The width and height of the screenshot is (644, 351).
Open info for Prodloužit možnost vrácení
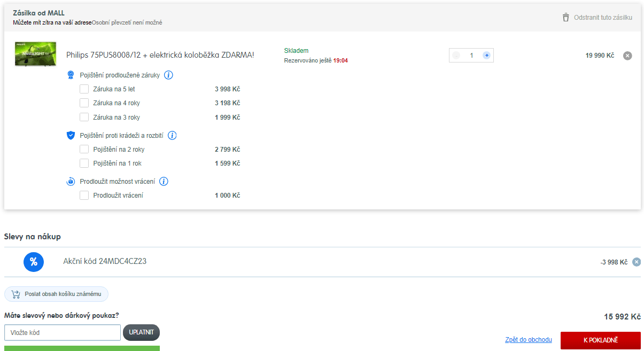(164, 182)
